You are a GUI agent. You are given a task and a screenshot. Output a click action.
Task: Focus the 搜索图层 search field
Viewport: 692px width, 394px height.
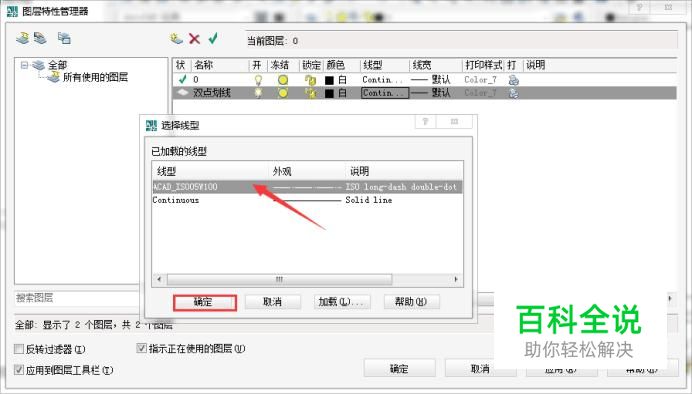click(77, 298)
